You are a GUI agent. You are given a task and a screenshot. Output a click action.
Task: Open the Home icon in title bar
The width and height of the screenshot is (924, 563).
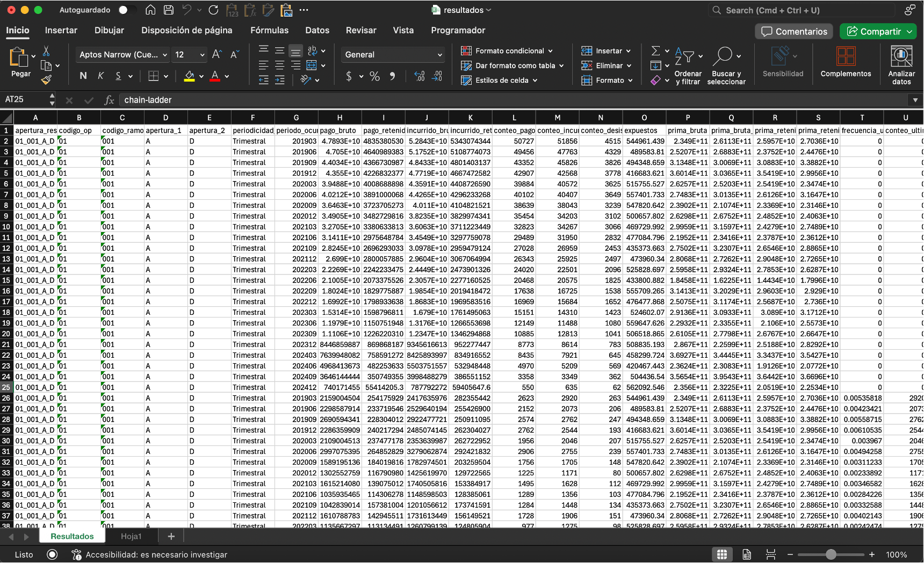[150, 10]
